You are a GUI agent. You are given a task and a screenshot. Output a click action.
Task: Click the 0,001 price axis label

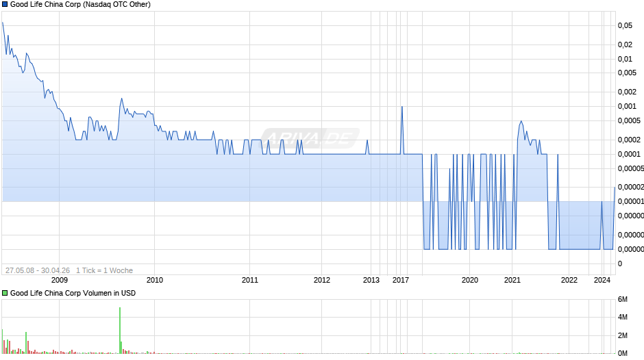point(627,106)
